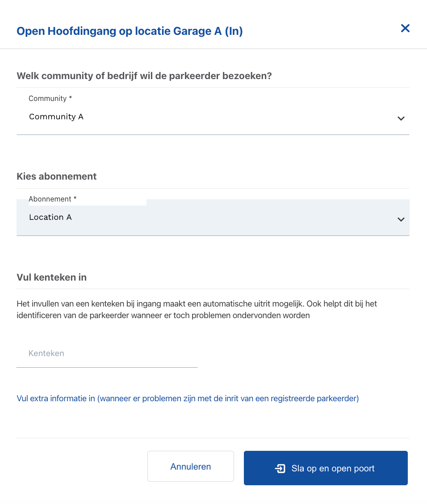Viewport: 427px width, 504px height.
Task: Expand the Community dropdown chevron
Action: [x=401, y=118]
